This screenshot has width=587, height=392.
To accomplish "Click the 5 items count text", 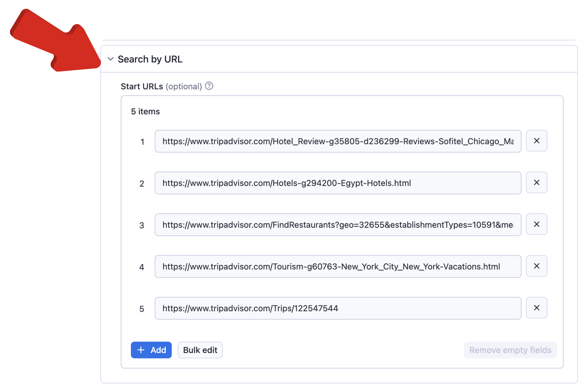I will click(145, 111).
